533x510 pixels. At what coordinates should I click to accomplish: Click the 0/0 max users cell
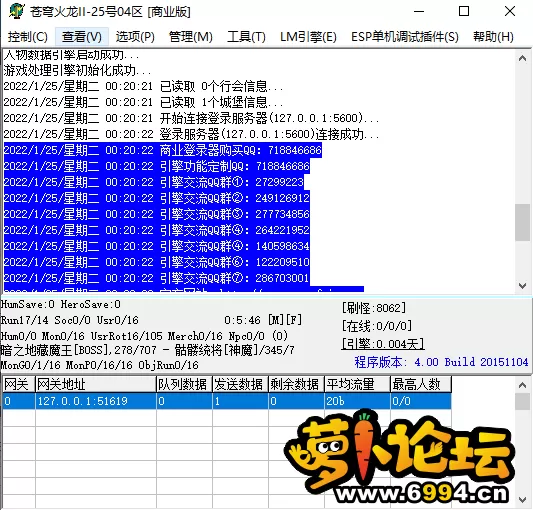[421, 401]
